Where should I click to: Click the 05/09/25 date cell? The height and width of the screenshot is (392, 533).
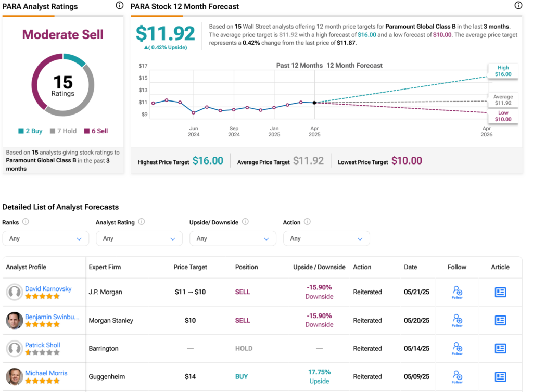pos(417,377)
